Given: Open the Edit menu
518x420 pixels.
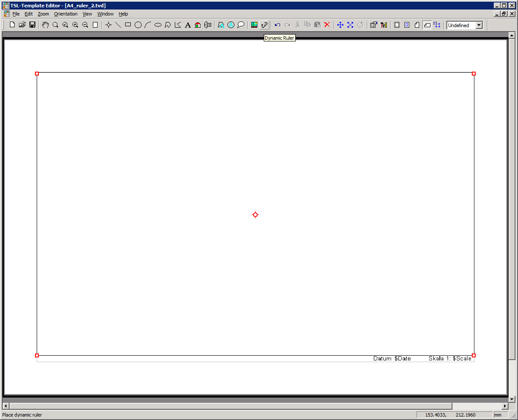Looking at the screenshot, I should tap(28, 14).
